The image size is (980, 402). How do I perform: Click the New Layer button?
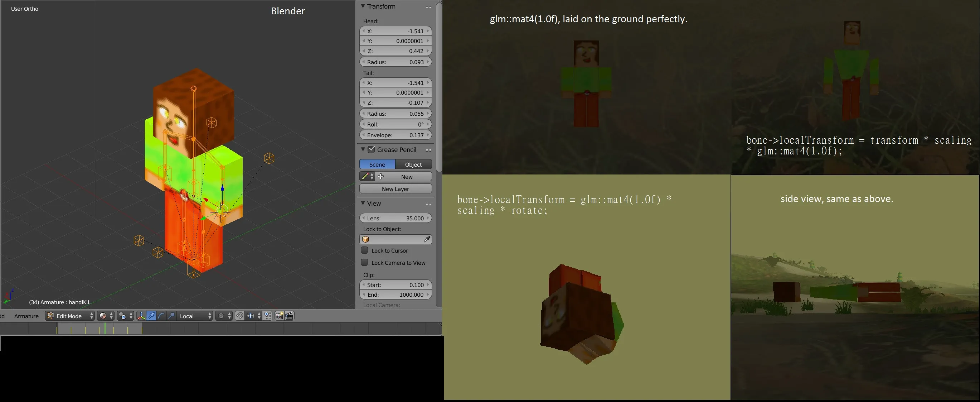[x=395, y=189]
